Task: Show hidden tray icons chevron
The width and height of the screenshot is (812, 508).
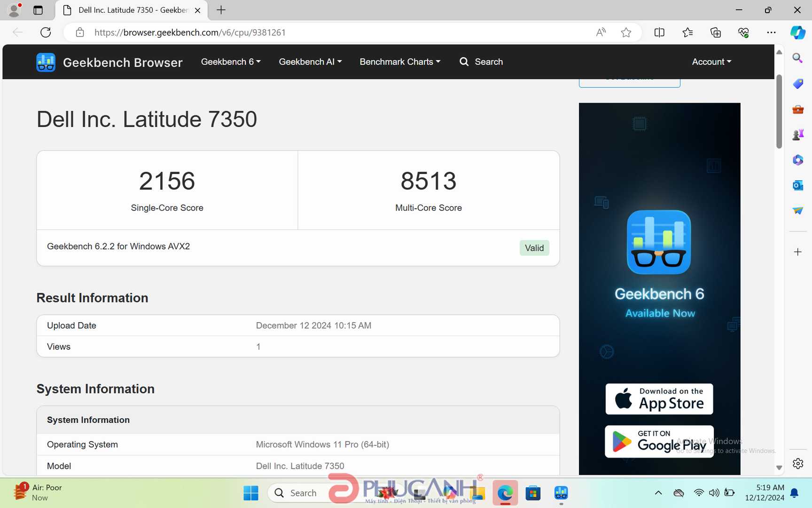Action: coord(658,493)
